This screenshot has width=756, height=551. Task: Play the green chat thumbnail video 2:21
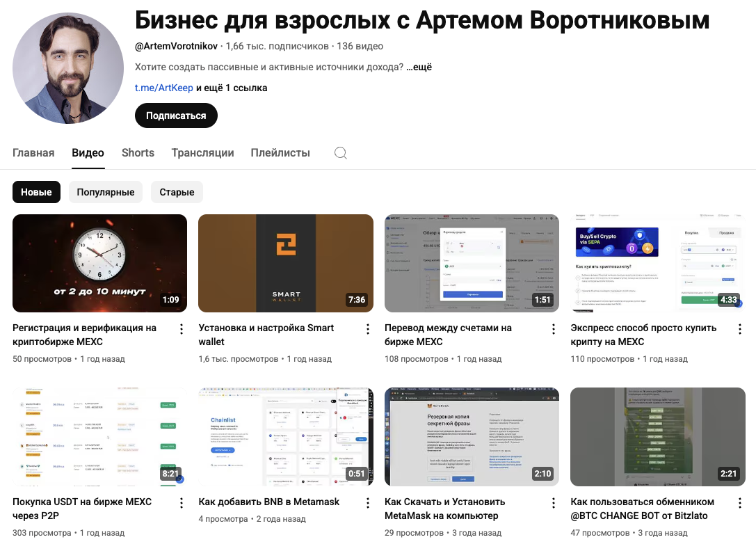[x=658, y=437]
